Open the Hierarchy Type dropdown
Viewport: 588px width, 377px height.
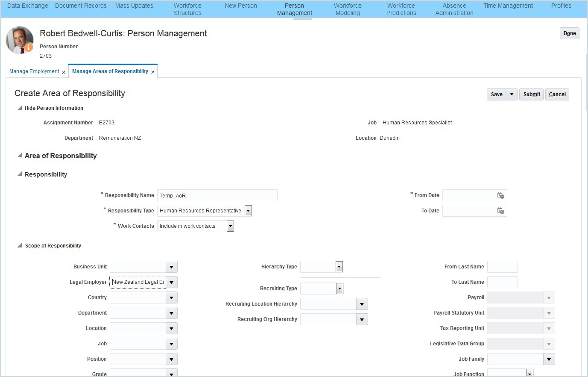click(x=339, y=267)
